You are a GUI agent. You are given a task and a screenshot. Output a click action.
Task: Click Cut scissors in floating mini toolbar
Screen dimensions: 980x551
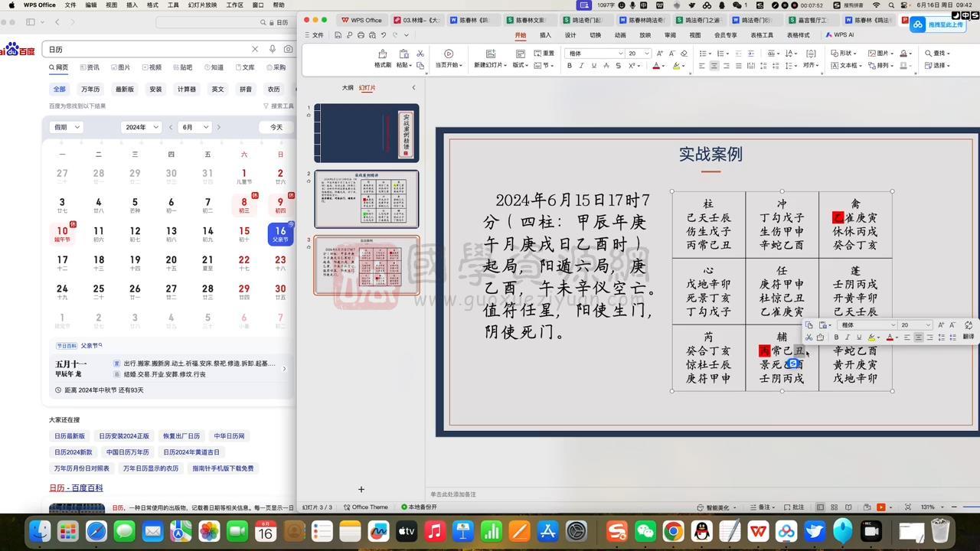tap(808, 337)
